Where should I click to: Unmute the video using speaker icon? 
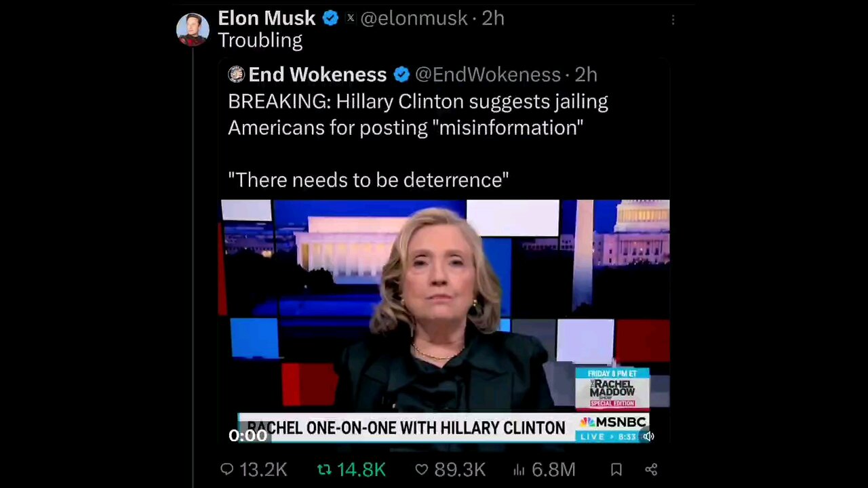648,436
